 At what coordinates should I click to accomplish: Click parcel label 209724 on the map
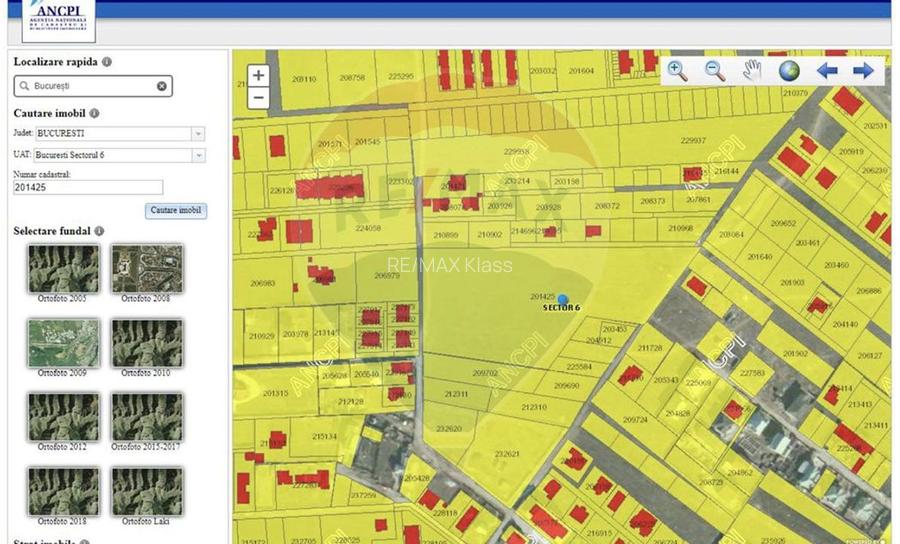pos(635,420)
